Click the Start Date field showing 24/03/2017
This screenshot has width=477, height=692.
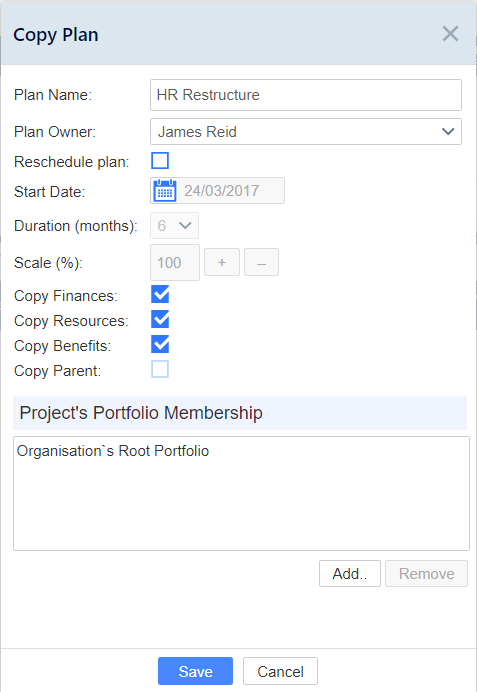click(x=218, y=191)
